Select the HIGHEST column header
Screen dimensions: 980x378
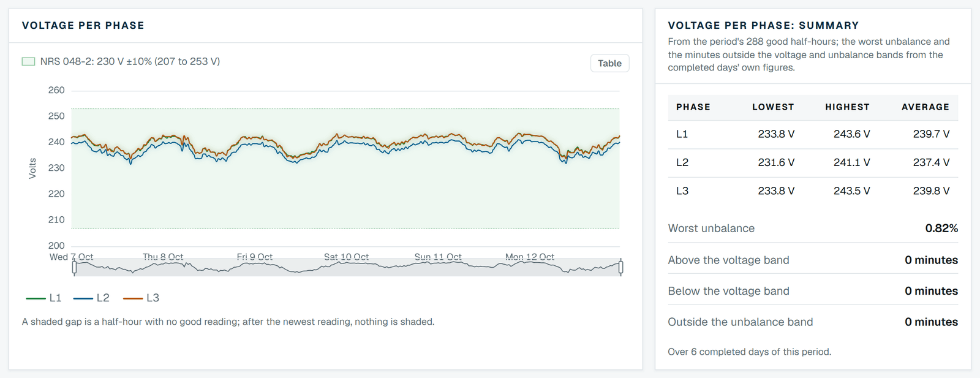[x=847, y=107]
